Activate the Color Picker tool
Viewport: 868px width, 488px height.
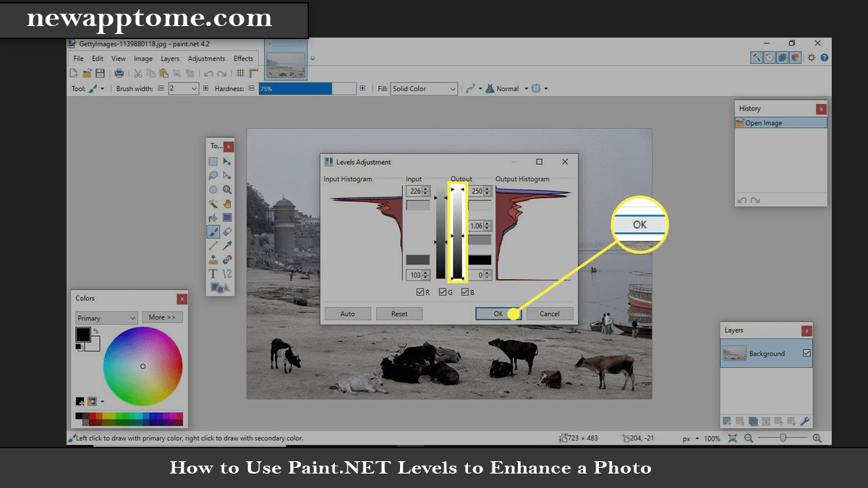tap(226, 245)
